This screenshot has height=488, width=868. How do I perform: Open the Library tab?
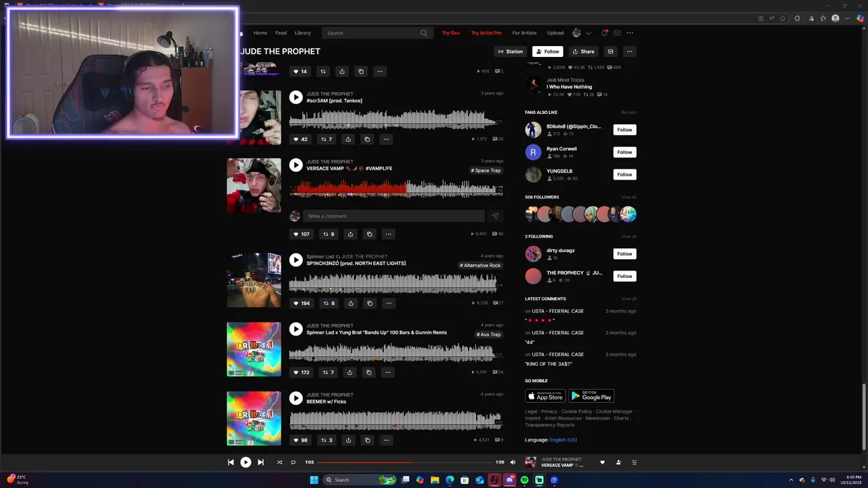[x=302, y=33]
